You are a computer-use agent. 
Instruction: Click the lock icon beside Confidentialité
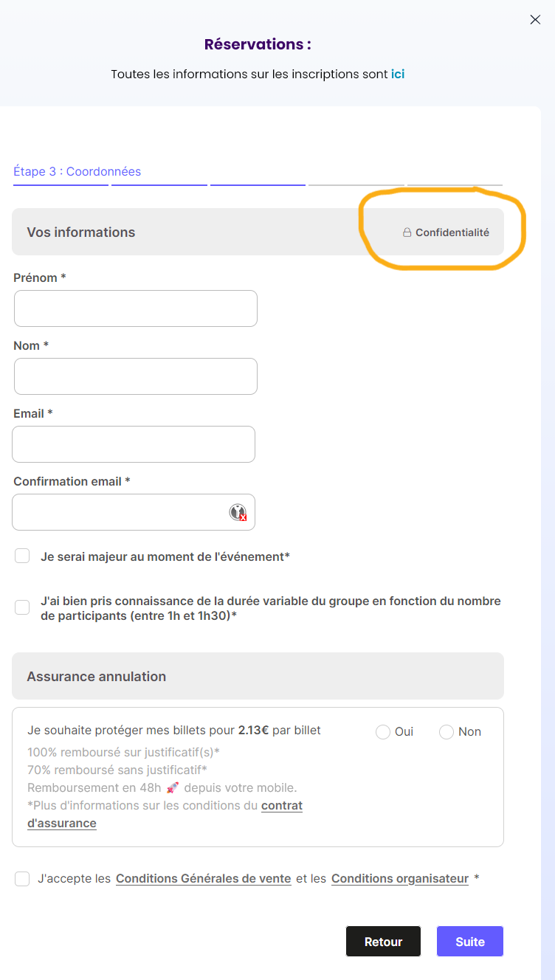point(407,232)
